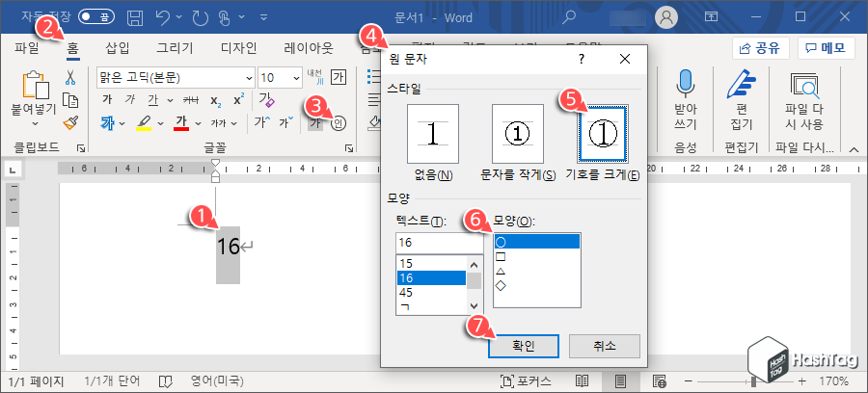Open the Editor pen icon

pyautogui.click(x=742, y=85)
